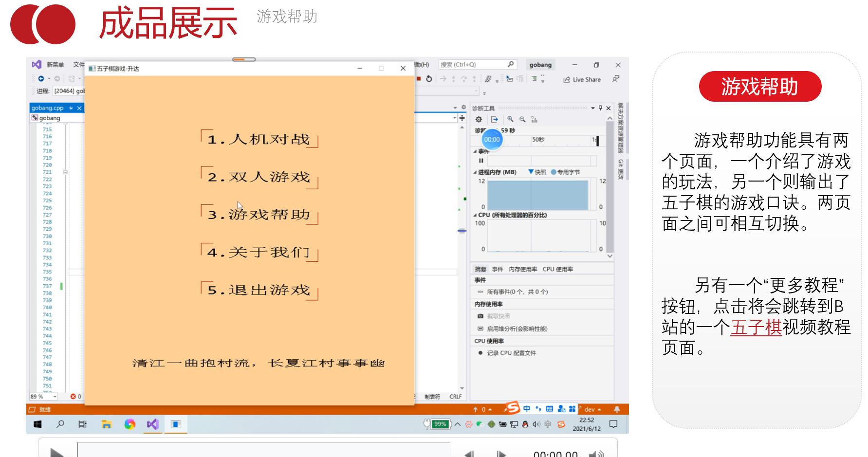Switch to the CPU 使用率 tab
This screenshot has height=457, width=868.
click(x=559, y=269)
